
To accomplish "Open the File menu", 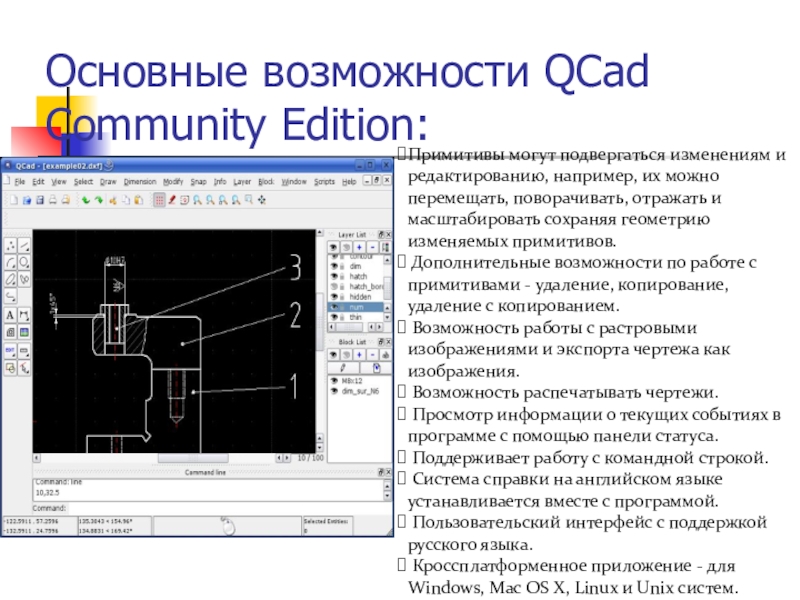I will click(x=18, y=182).
